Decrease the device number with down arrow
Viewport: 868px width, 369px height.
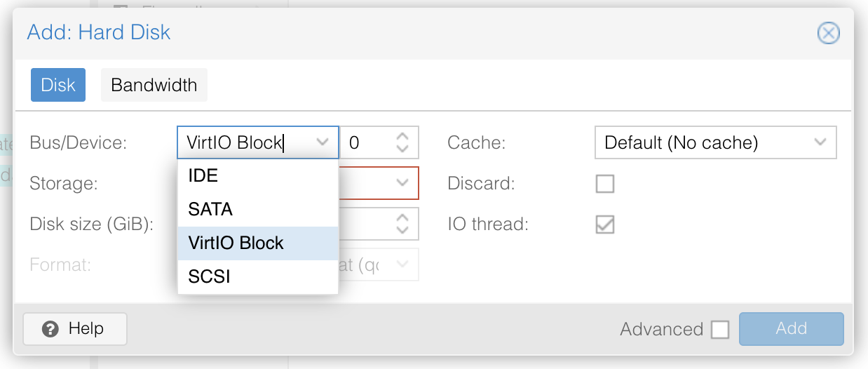(x=402, y=149)
